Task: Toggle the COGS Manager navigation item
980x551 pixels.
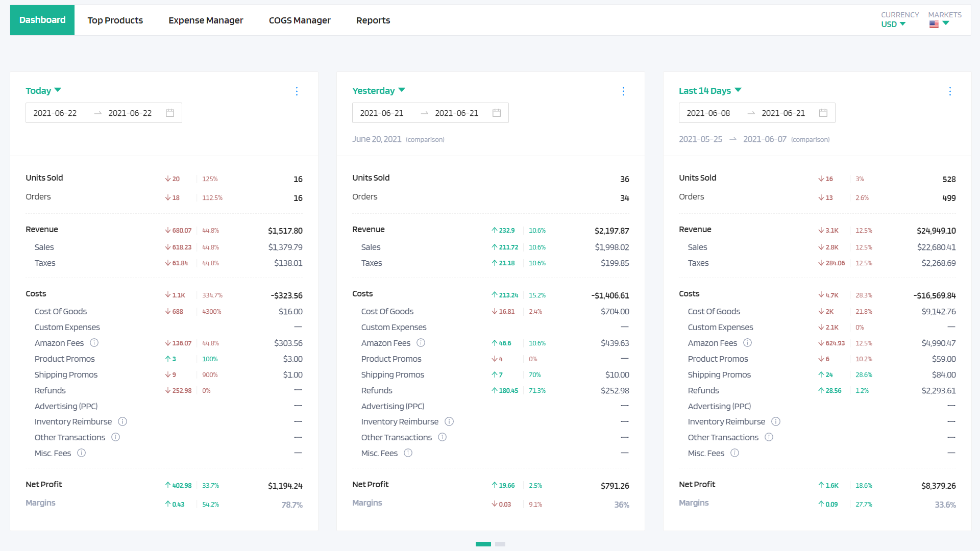Action: (300, 20)
